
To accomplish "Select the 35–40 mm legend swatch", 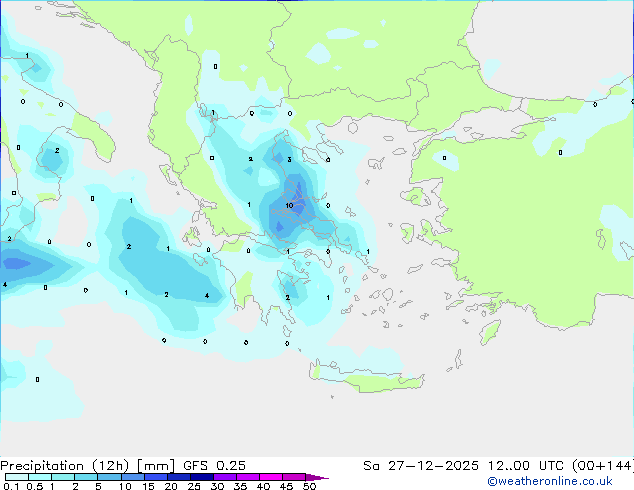I will point(248,477).
